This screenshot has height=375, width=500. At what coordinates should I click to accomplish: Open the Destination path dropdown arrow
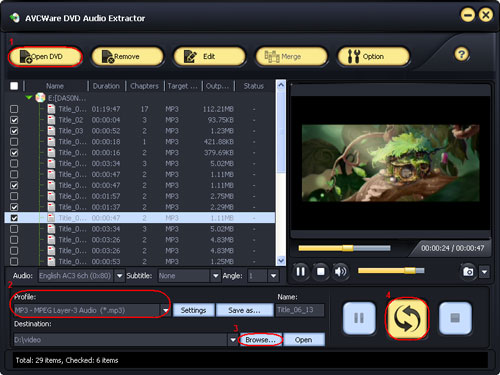click(233, 340)
